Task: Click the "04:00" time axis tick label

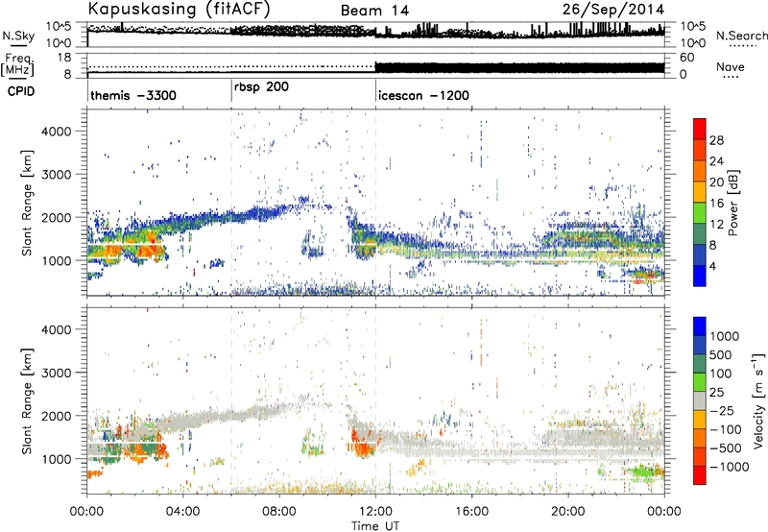Action: [183, 512]
